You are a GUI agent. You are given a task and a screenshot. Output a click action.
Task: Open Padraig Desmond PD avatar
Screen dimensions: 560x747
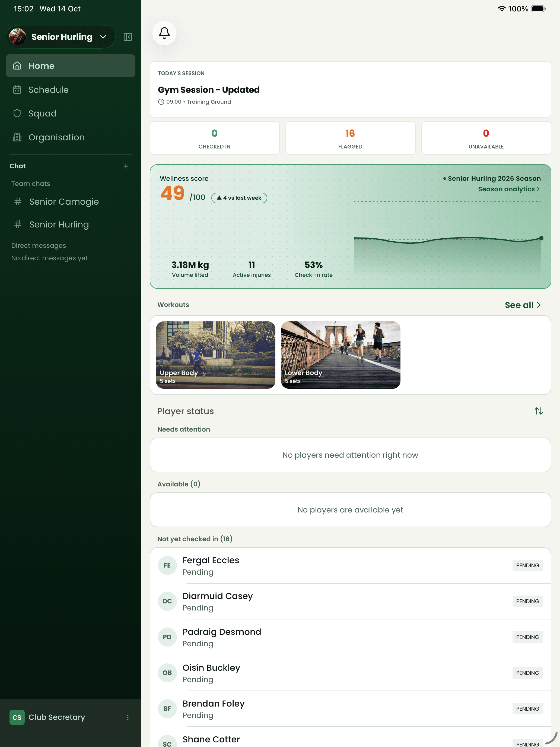pyautogui.click(x=167, y=637)
